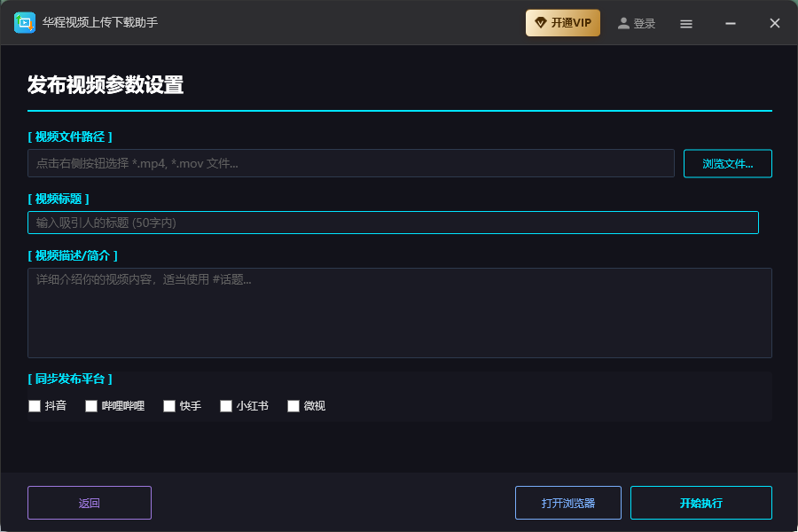Focus the video file path field

351,164
